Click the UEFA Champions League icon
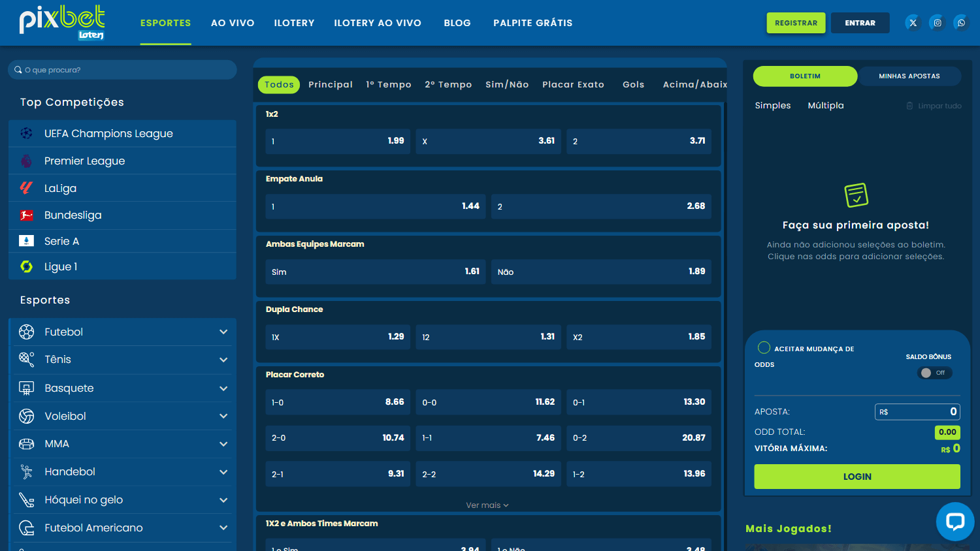The height and width of the screenshot is (551, 980). pos(26,133)
